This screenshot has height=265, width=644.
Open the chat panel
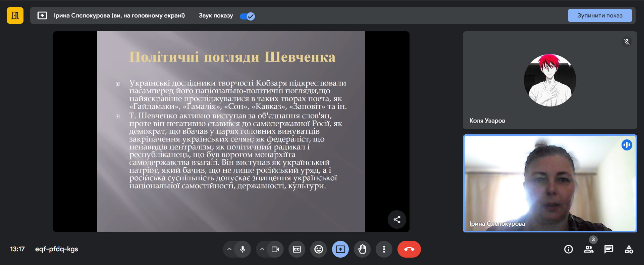pos(608,249)
